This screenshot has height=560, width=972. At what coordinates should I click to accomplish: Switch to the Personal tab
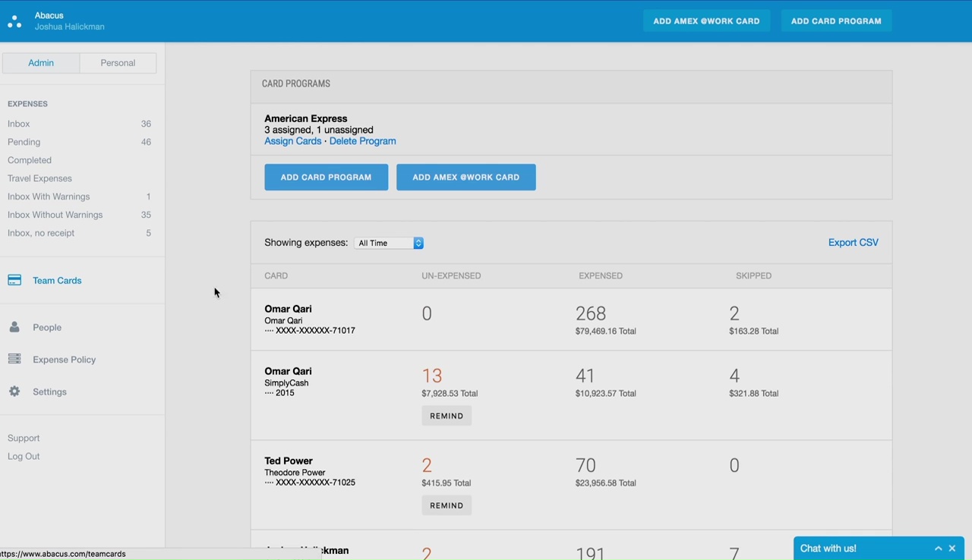tap(118, 63)
